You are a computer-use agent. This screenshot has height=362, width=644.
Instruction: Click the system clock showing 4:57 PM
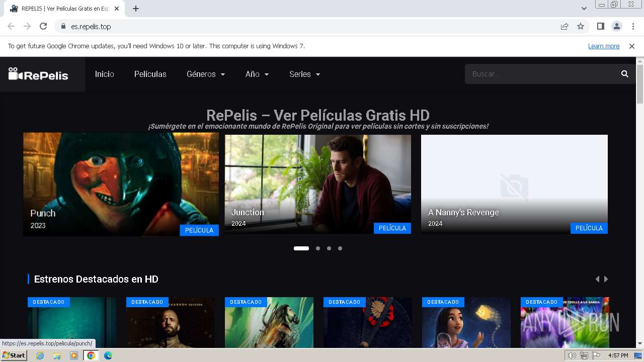coord(618,355)
